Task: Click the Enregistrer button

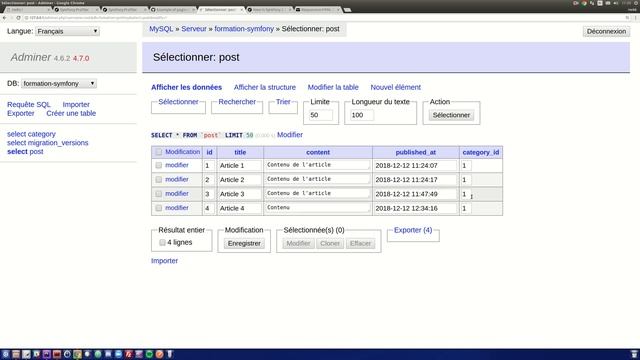Action: tap(244, 243)
